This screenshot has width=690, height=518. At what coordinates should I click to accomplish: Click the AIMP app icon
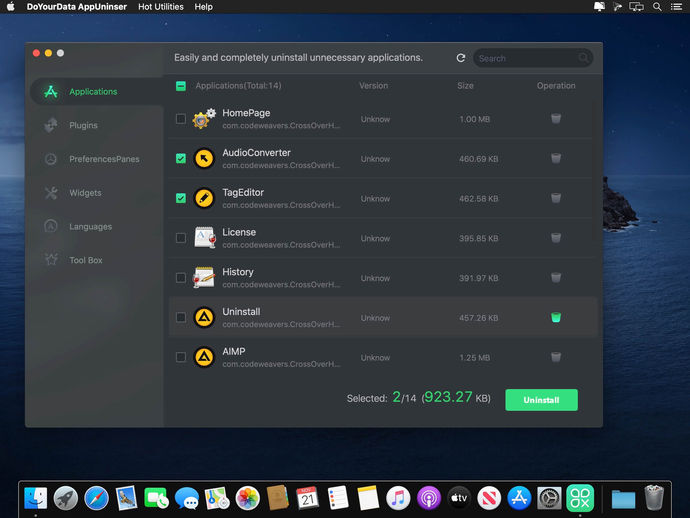coord(204,357)
